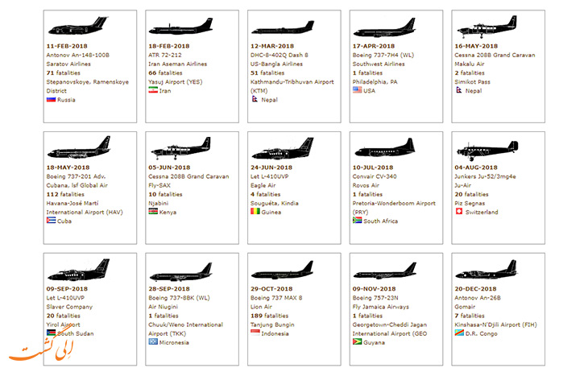This screenshot has height=368, width=588.
Task: Open the 12-MAR-2018 accident entry
Action: [272, 46]
